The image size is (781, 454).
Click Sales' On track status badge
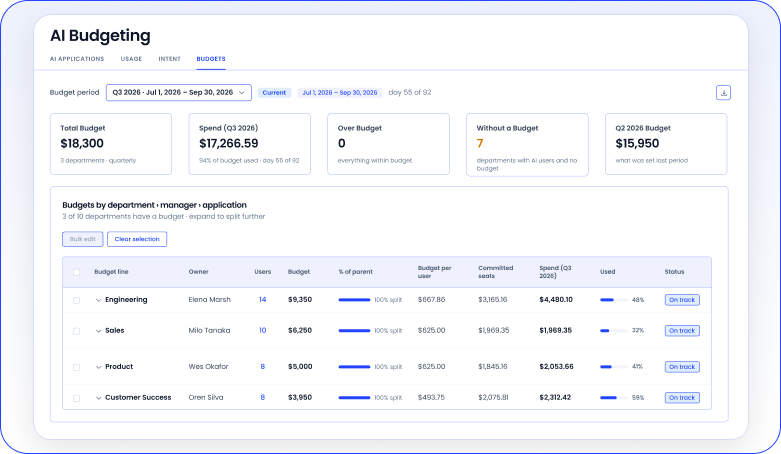coord(682,331)
